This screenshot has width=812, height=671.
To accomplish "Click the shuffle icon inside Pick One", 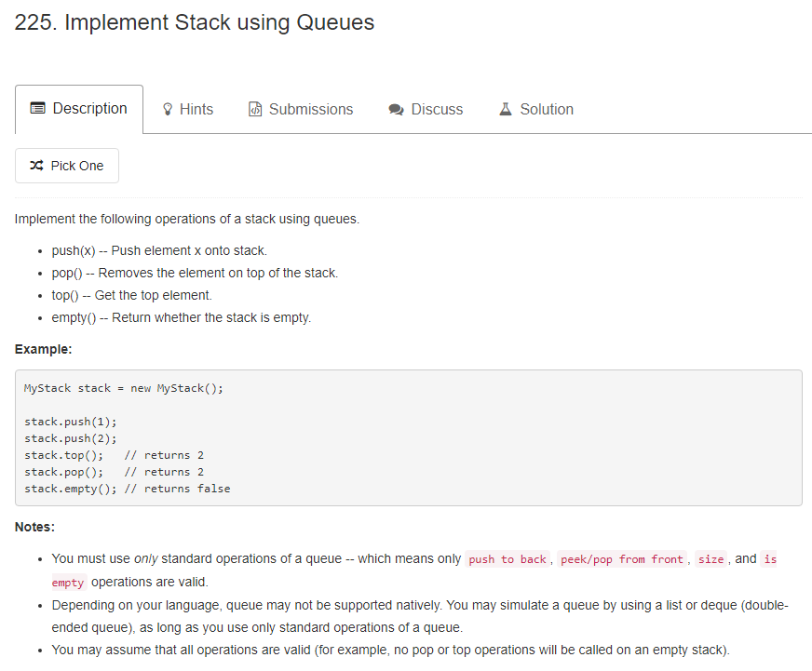I will point(34,165).
